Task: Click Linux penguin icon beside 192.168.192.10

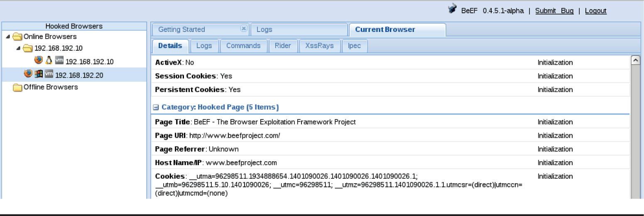Action: pos(49,61)
